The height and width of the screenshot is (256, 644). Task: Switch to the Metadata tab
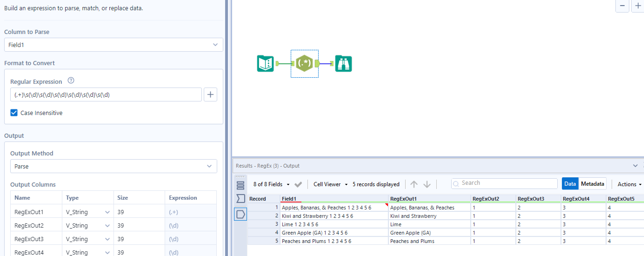click(592, 184)
